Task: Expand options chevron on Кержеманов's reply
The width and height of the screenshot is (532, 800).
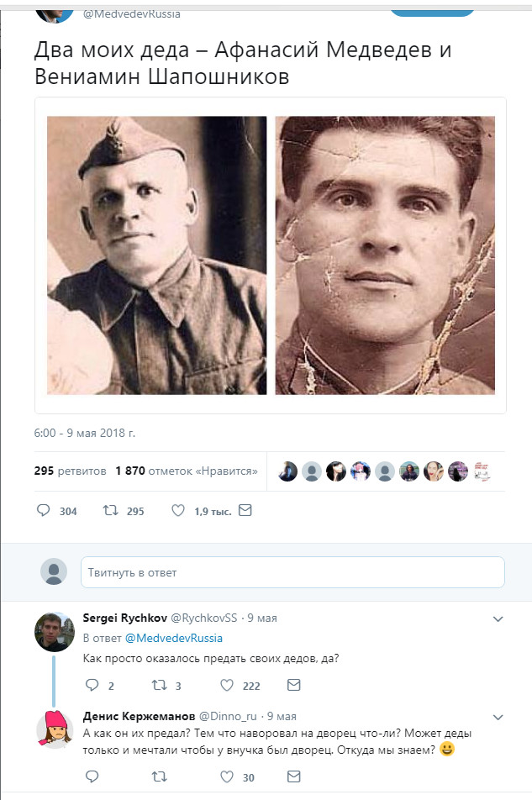Action: tap(498, 717)
